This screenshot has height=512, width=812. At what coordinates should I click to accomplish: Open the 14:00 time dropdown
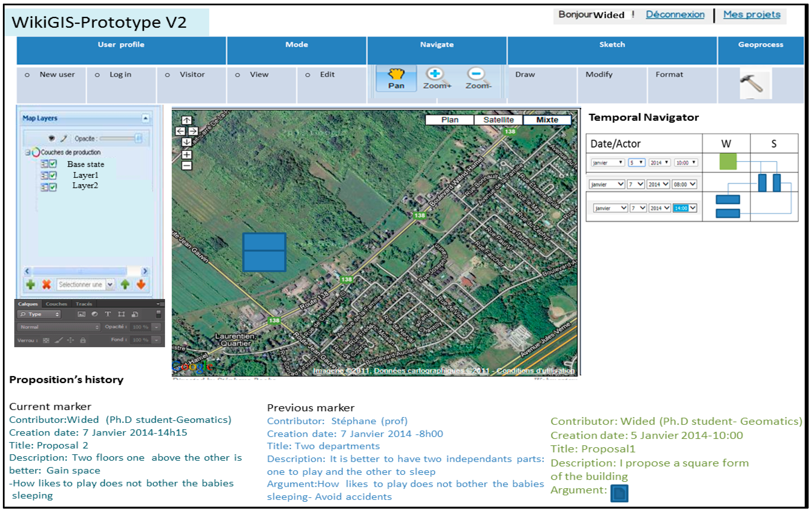(x=693, y=208)
